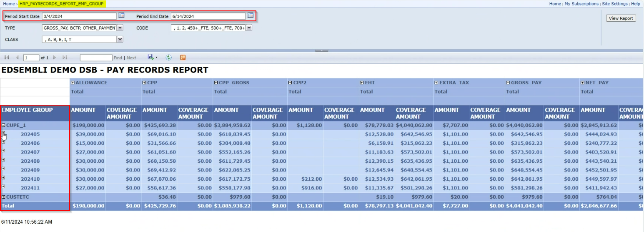This screenshot has width=644, height=232.
Task: Go to first report page
Action: click(x=7, y=58)
